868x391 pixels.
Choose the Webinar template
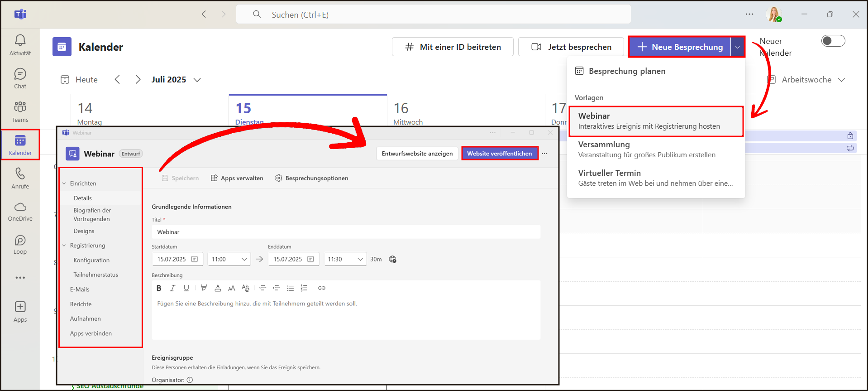[656, 121]
